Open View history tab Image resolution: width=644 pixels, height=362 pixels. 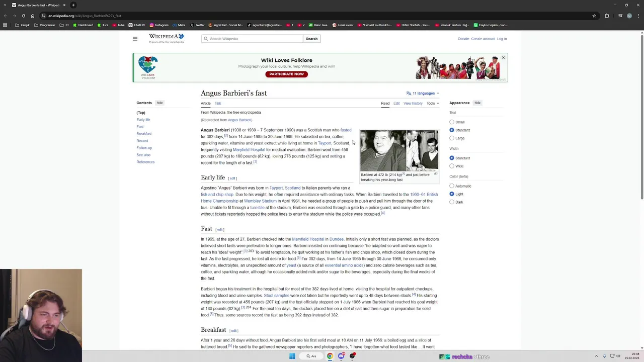pos(413,104)
